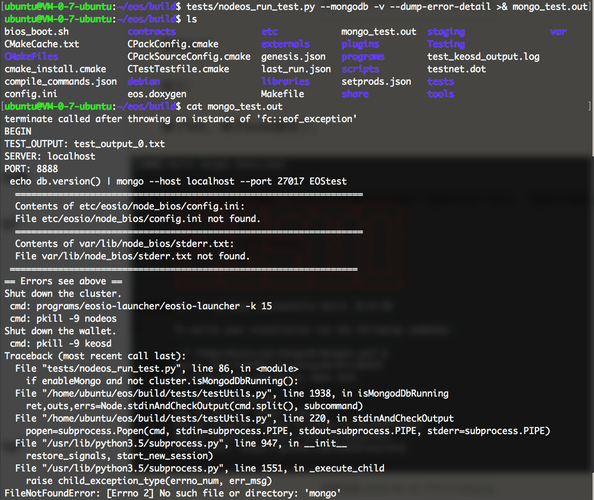This screenshot has width=594, height=500.
Task: Click the 'Errors see above' line
Action: [63, 281]
